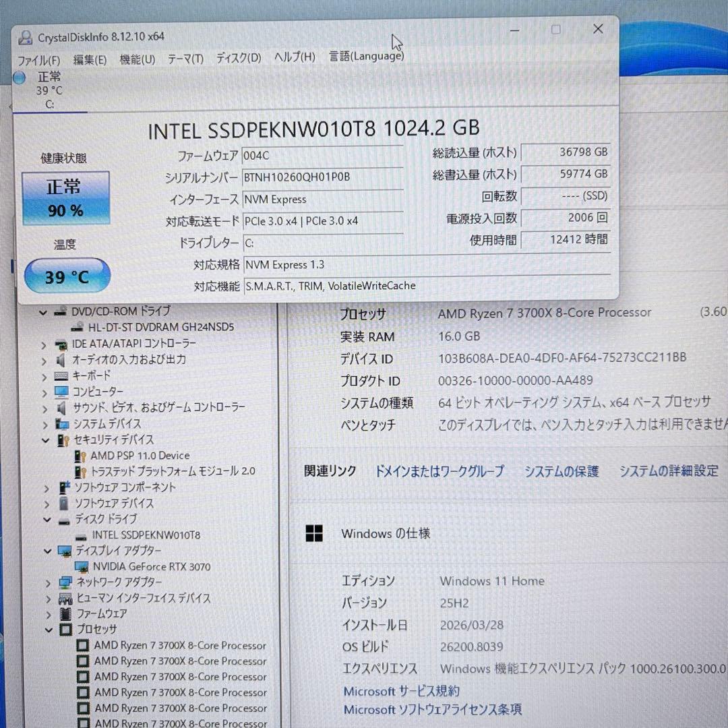Viewport: 728px width, 728px height.
Task: Click the CrystalDiskInfo app icon in title bar
Action: (25, 38)
